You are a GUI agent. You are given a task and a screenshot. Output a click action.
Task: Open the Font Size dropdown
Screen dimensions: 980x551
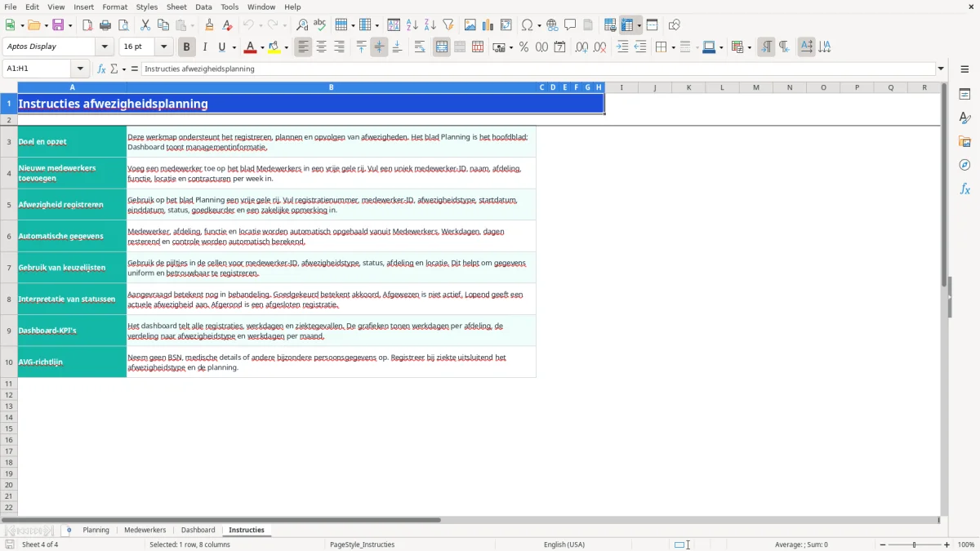tap(163, 47)
